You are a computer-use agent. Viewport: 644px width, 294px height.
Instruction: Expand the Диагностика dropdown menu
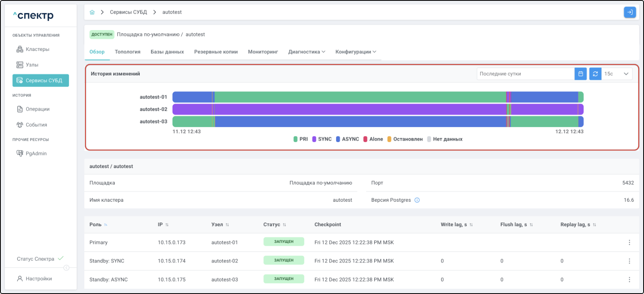click(x=307, y=52)
